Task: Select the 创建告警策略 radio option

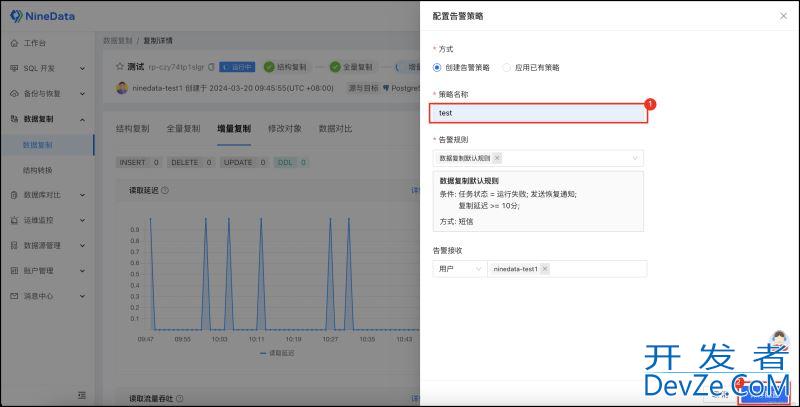Action: tap(437, 67)
